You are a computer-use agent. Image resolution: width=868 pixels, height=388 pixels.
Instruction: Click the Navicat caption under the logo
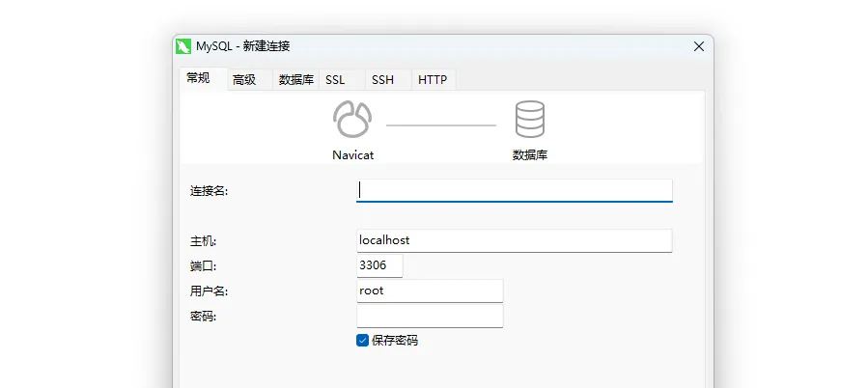point(352,154)
